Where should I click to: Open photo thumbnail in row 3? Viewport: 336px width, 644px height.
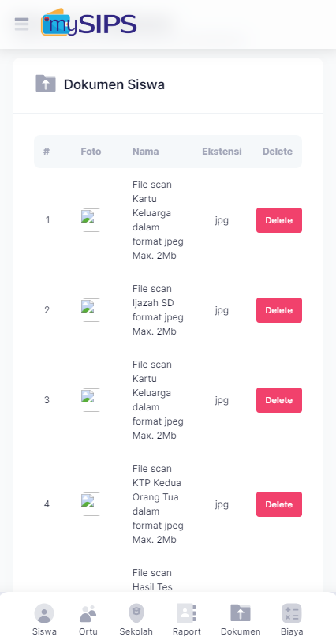(x=91, y=400)
